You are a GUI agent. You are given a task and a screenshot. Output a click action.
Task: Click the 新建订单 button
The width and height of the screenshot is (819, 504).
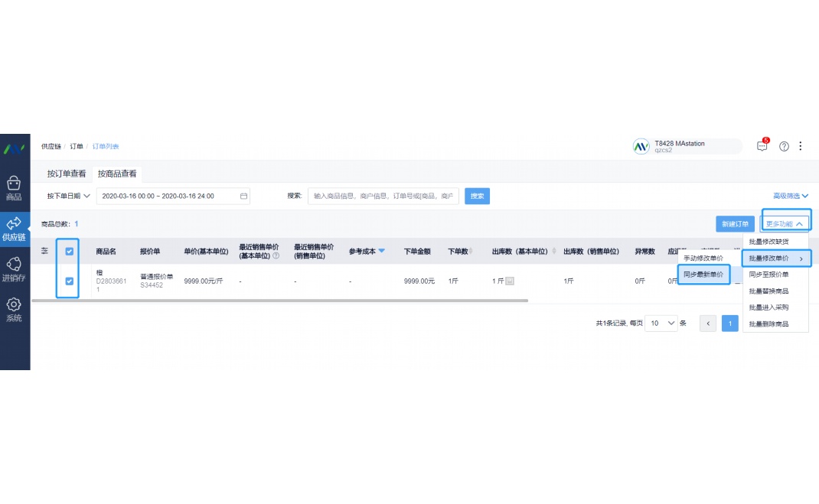pos(734,223)
